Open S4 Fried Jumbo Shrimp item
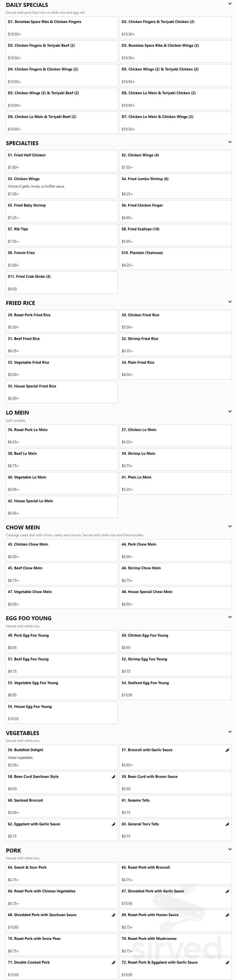Viewport: 236px width, 980px height. [x=175, y=186]
